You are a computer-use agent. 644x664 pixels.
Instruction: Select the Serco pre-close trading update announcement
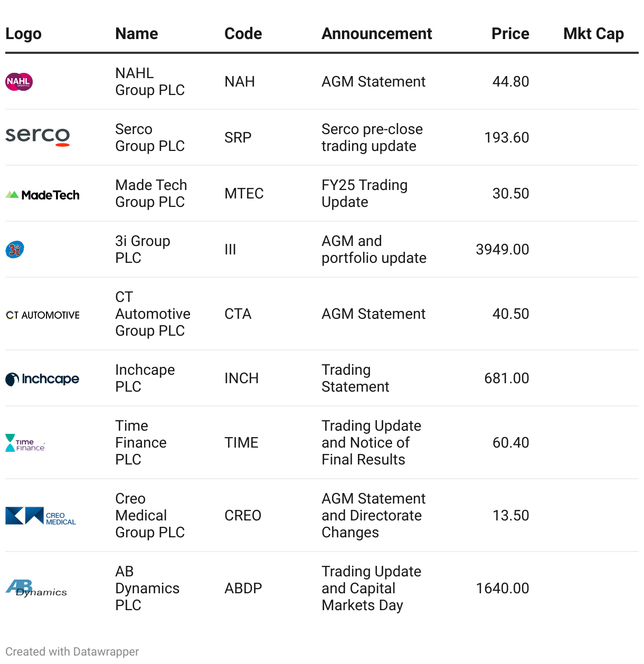tap(372, 138)
